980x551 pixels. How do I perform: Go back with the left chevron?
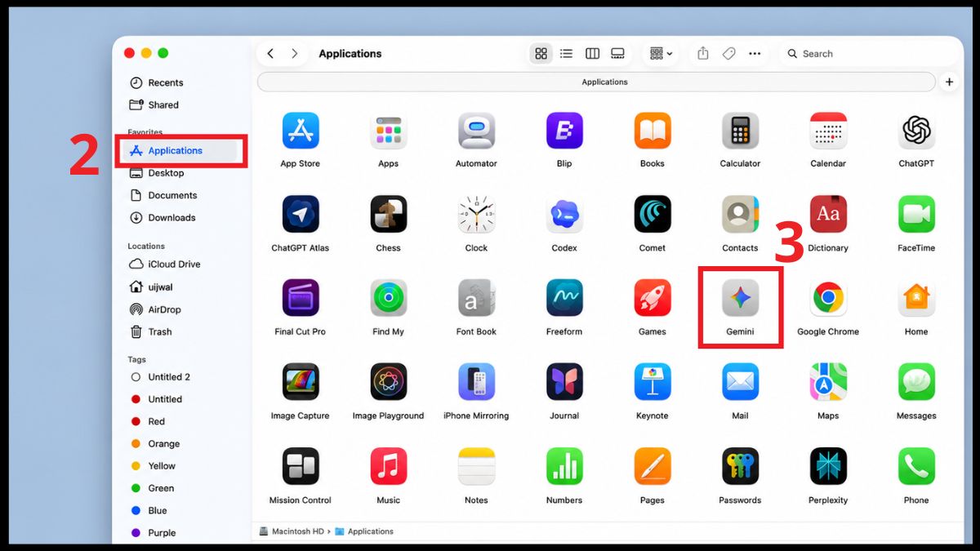pyautogui.click(x=271, y=54)
